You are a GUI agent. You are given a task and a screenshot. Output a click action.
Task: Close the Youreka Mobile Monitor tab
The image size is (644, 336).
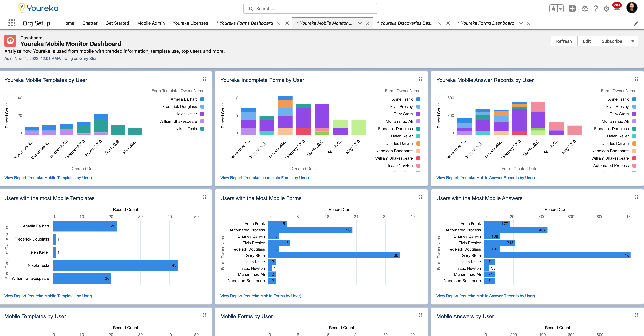tap(367, 23)
